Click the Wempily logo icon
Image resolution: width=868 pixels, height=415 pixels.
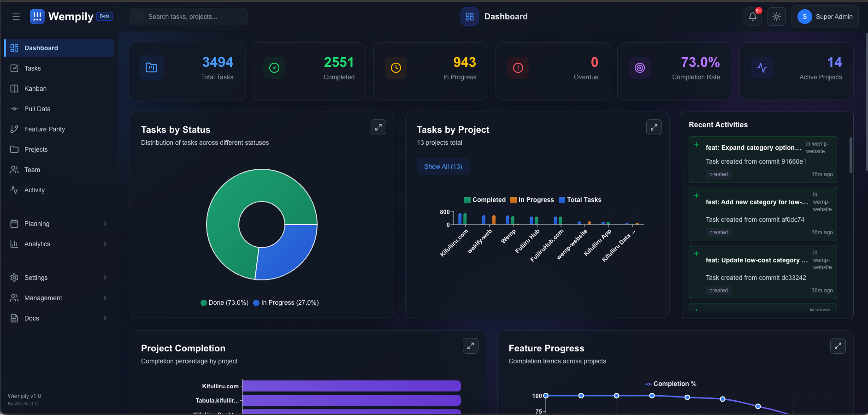(x=37, y=17)
